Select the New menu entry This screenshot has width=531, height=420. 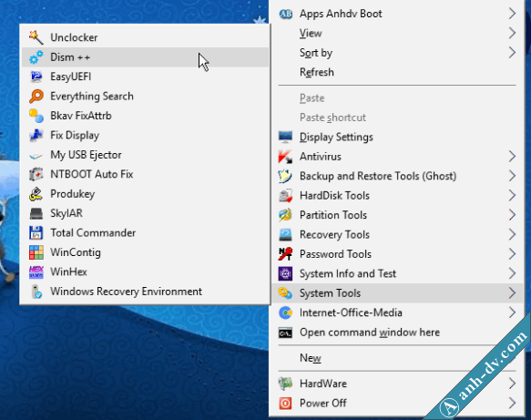(x=396, y=358)
